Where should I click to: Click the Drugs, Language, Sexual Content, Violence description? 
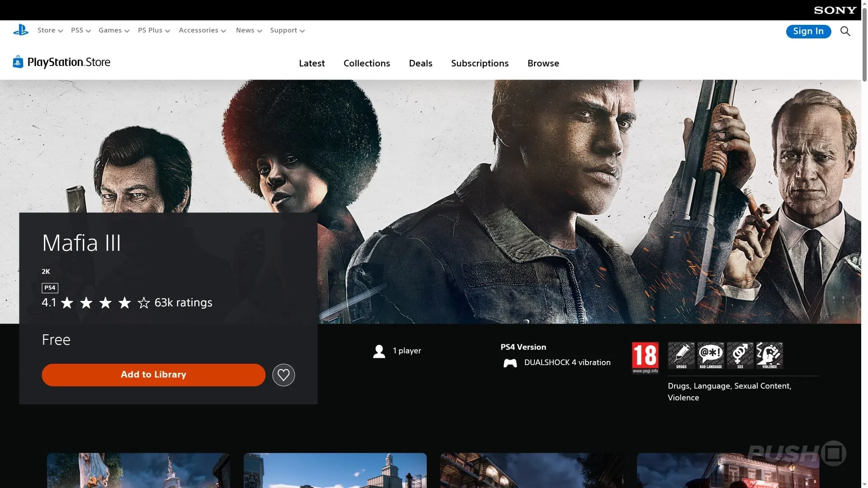pyautogui.click(x=729, y=392)
